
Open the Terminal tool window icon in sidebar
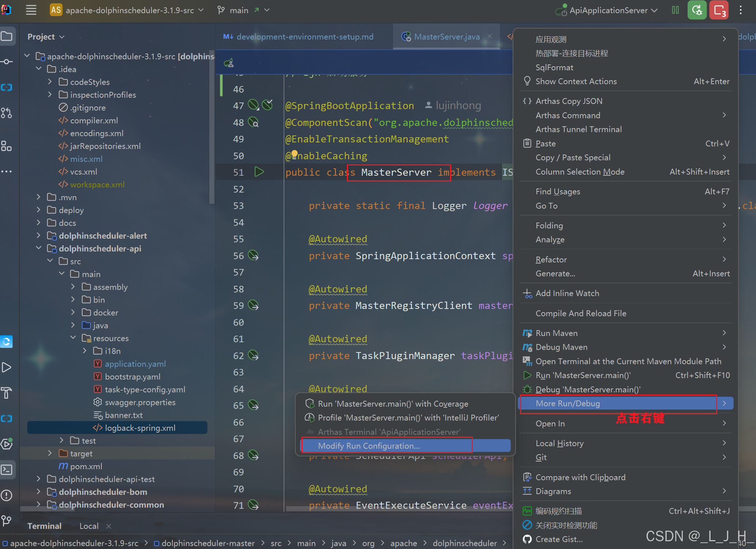click(7, 470)
